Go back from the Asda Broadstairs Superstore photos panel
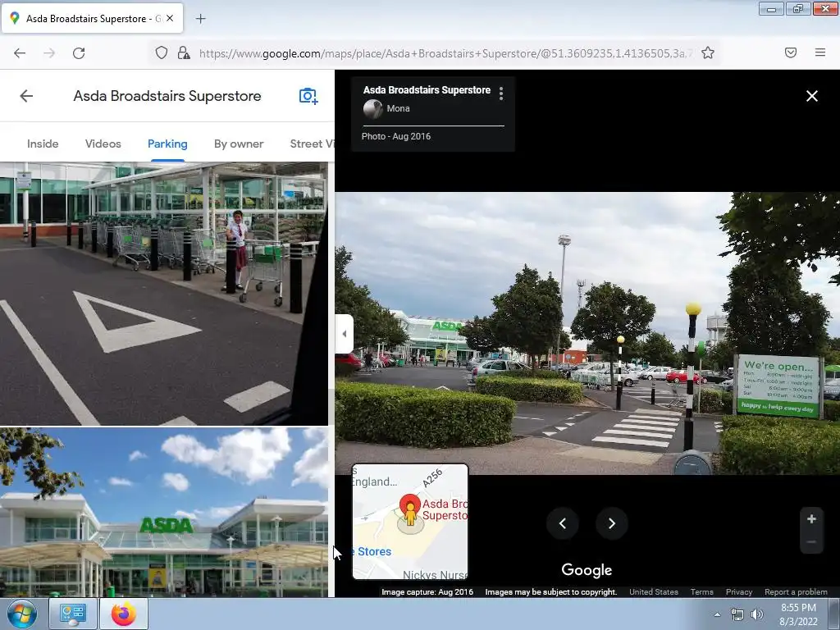Screen dimensions: 840x630 [x=26, y=96]
